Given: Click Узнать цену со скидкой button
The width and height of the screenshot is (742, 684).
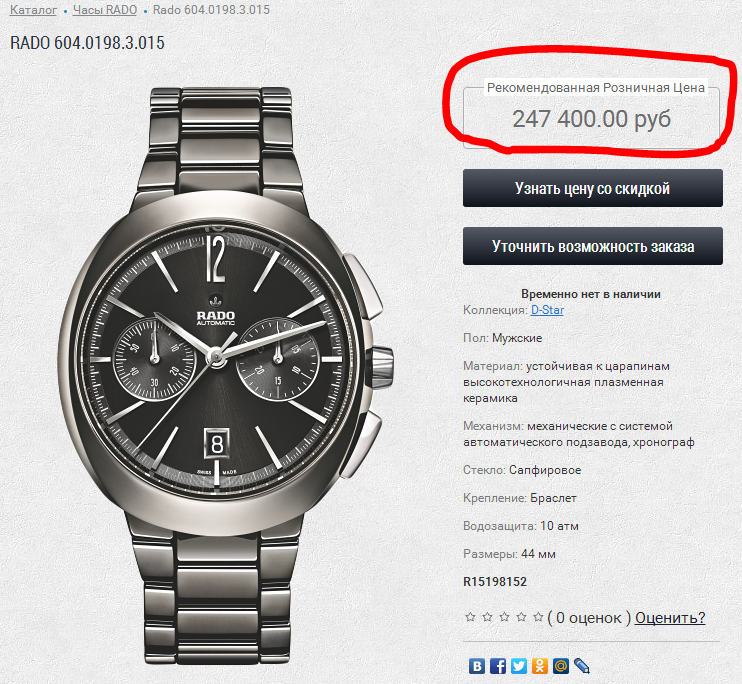Looking at the screenshot, I should (x=592, y=188).
